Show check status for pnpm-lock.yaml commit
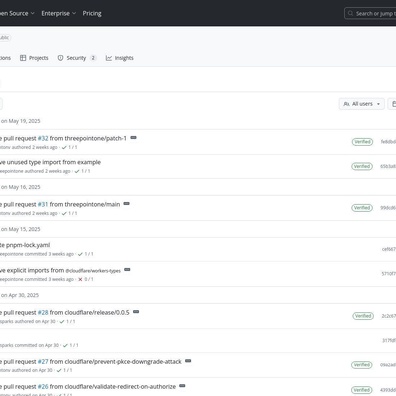 tap(86, 254)
